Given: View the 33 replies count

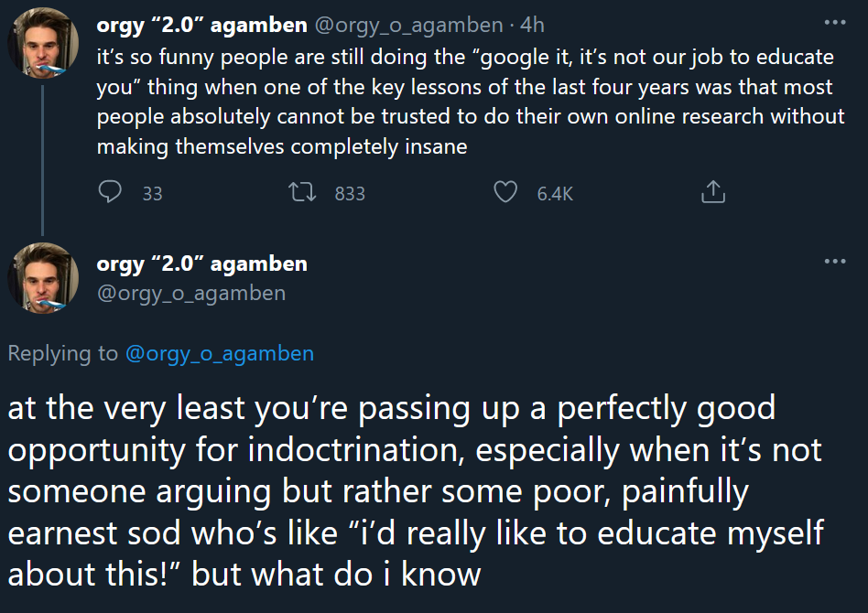Looking at the screenshot, I should (152, 193).
